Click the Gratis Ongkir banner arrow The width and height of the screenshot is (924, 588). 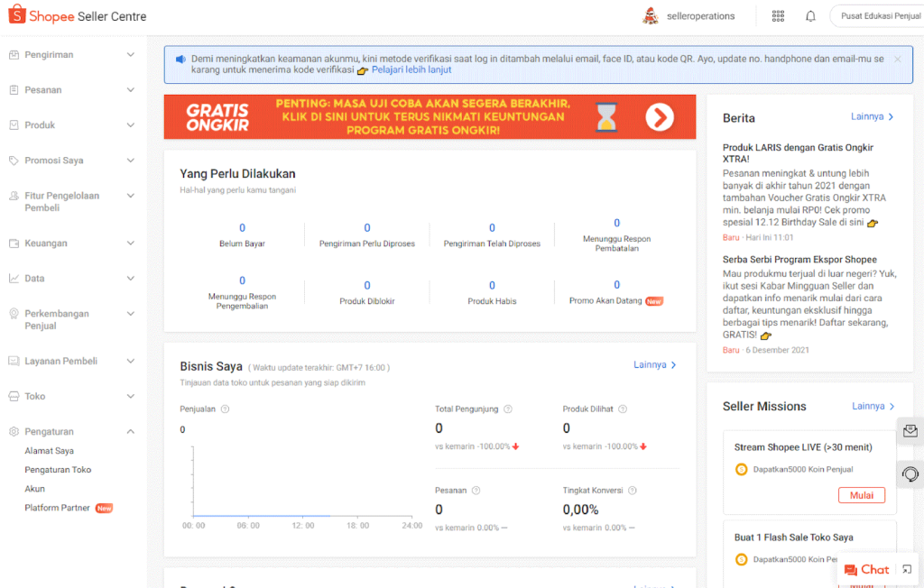pyautogui.click(x=660, y=117)
